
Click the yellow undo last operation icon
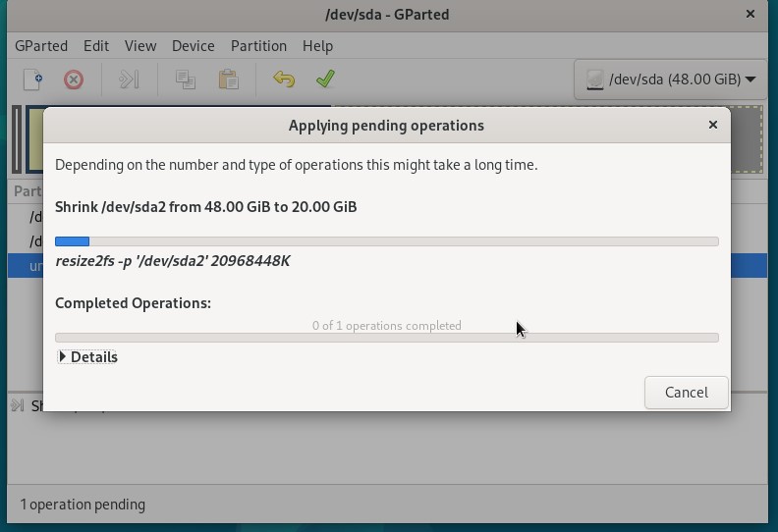pos(284,80)
